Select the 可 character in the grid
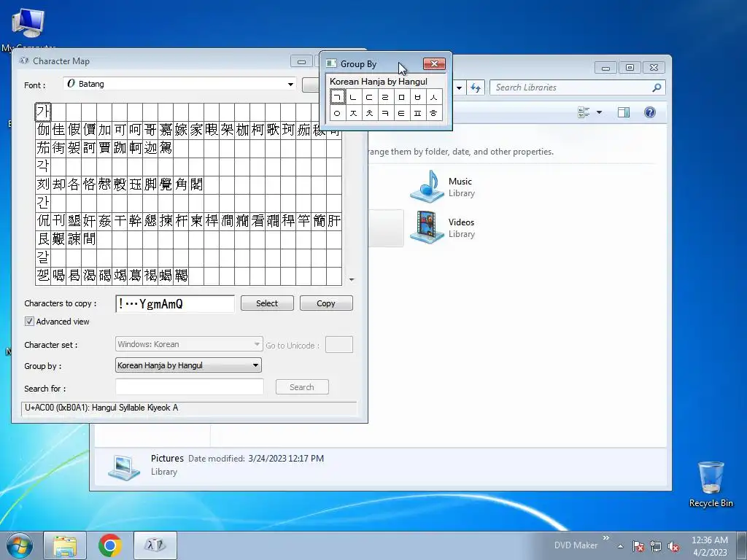Viewport: 747px width, 560px height. pyautogui.click(x=120, y=130)
